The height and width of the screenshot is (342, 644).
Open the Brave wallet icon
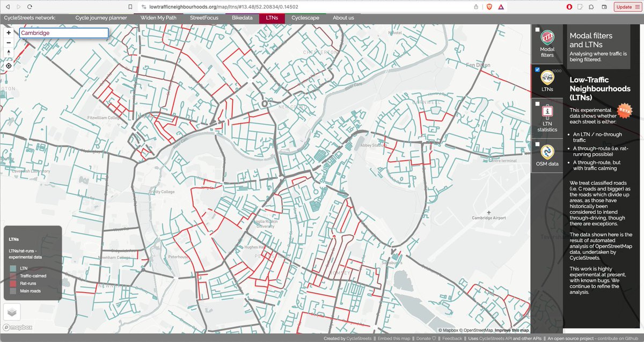tap(604, 7)
